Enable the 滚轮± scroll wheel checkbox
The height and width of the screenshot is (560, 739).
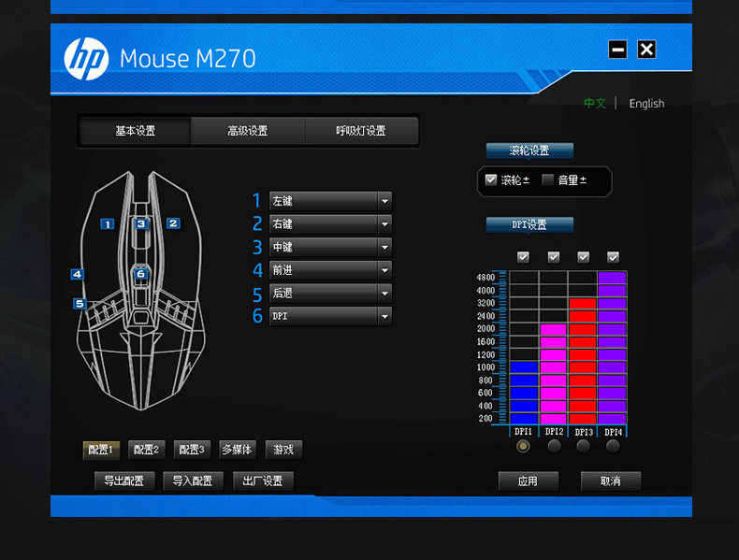491,179
